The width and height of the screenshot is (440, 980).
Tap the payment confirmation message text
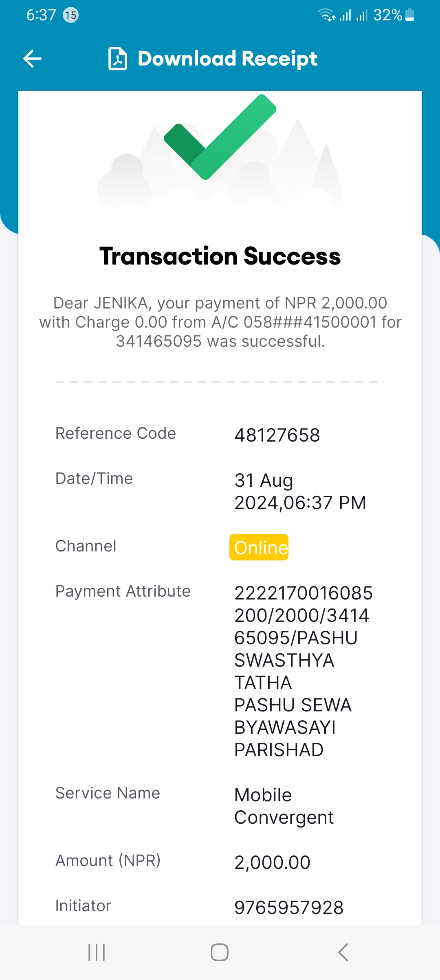pyautogui.click(x=220, y=322)
